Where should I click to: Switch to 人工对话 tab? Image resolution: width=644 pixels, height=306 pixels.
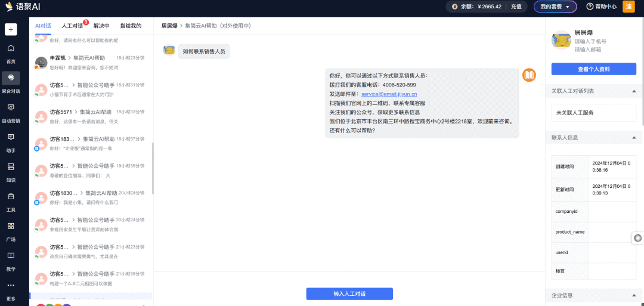click(72, 26)
